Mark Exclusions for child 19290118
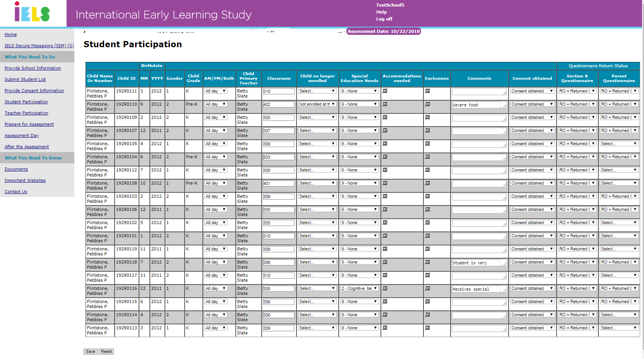644x363 pixels. pyautogui.click(x=427, y=262)
